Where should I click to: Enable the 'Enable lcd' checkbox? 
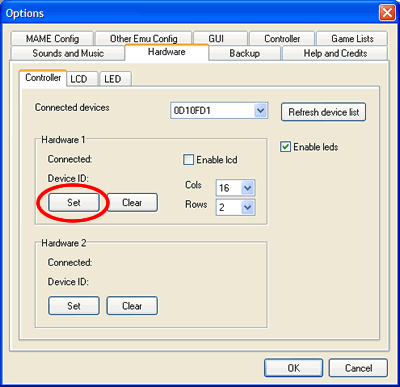(x=188, y=160)
